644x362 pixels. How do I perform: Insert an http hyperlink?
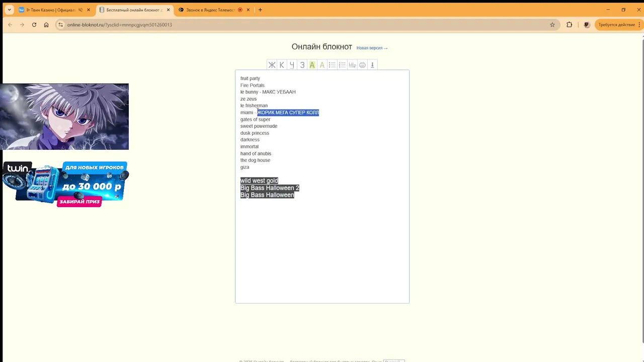tap(352, 65)
